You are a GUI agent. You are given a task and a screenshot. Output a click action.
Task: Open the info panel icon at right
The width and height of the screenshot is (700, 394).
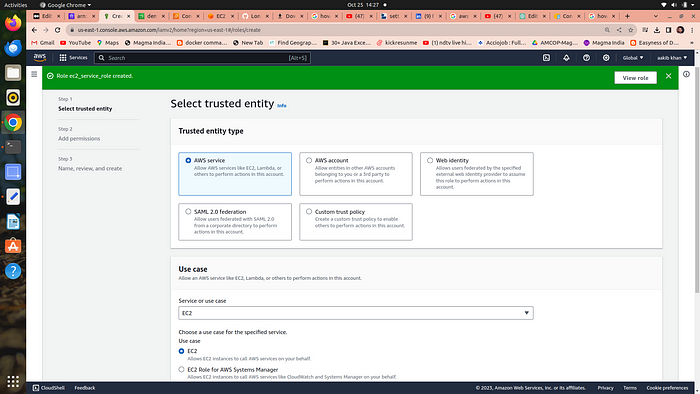tap(686, 74)
